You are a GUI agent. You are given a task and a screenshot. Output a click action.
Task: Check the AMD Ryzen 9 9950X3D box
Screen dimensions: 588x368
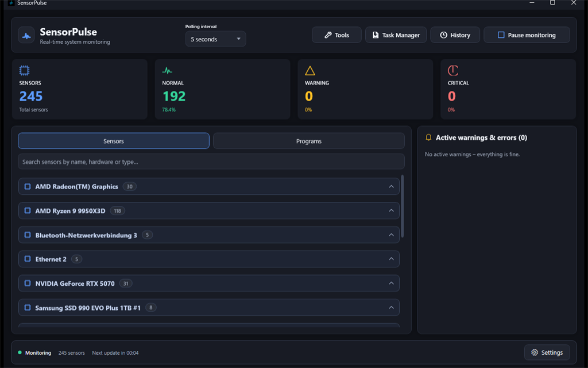tap(28, 210)
